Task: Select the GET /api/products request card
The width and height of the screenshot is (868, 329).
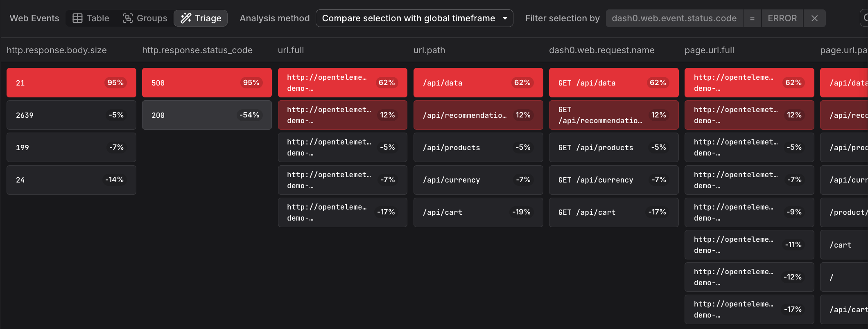Action: pos(614,147)
